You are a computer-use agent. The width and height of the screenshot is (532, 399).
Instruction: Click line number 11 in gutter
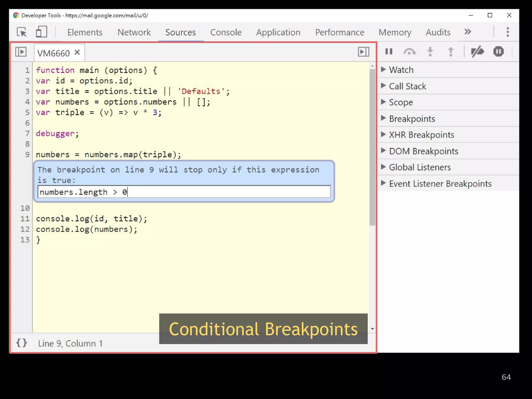coord(25,219)
